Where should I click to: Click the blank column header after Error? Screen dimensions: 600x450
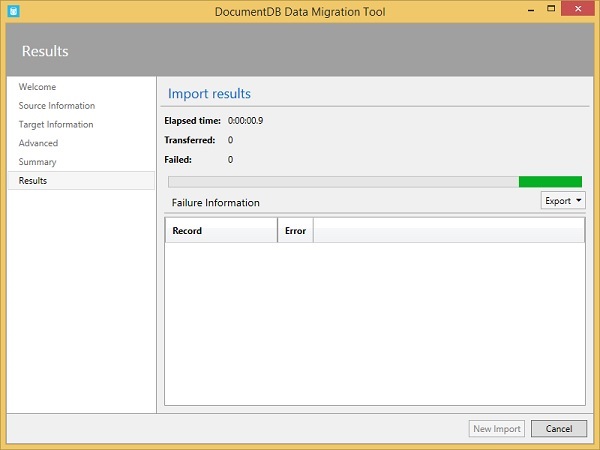pyautogui.click(x=448, y=231)
